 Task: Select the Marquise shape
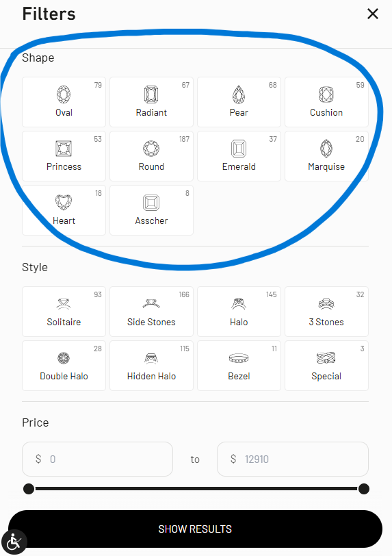coord(326,156)
